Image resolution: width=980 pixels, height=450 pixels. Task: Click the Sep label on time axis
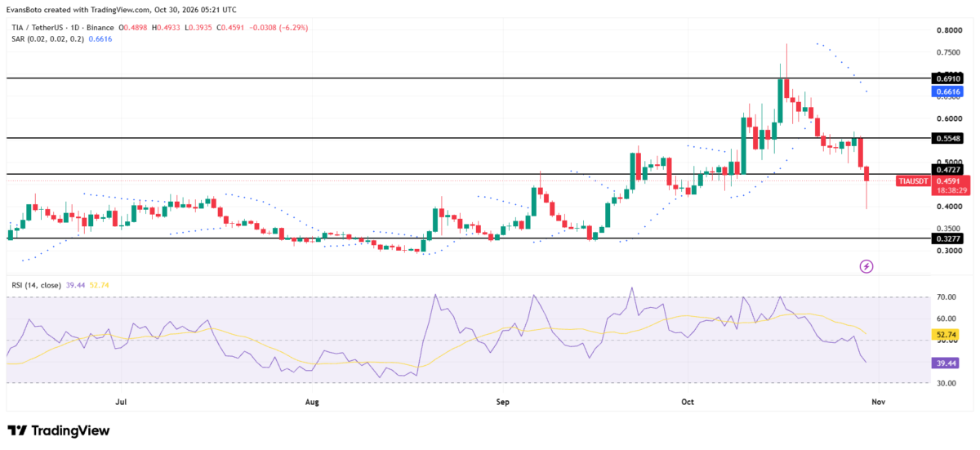point(502,402)
